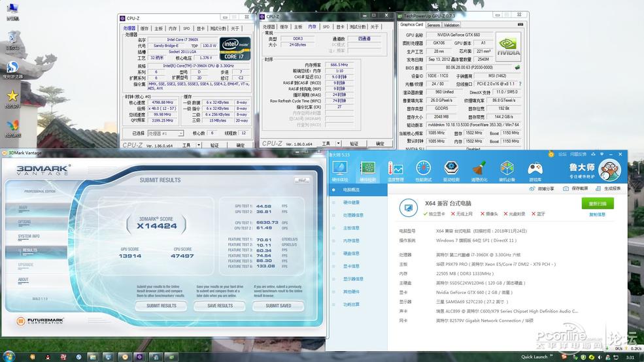Open Validation tab in GPU-Z
Viewport: 644px width, 362px height.
pos(451,25)
